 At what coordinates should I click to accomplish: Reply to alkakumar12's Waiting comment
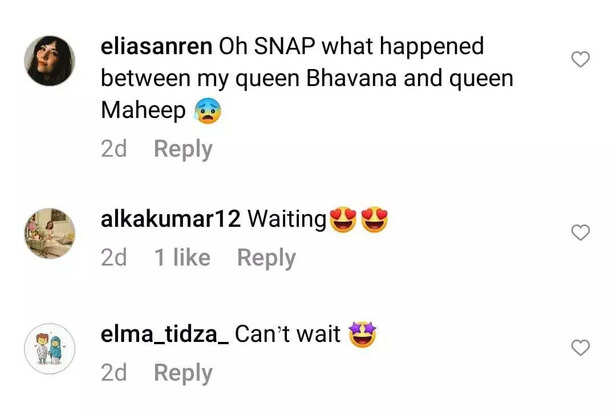coord(266,258)
